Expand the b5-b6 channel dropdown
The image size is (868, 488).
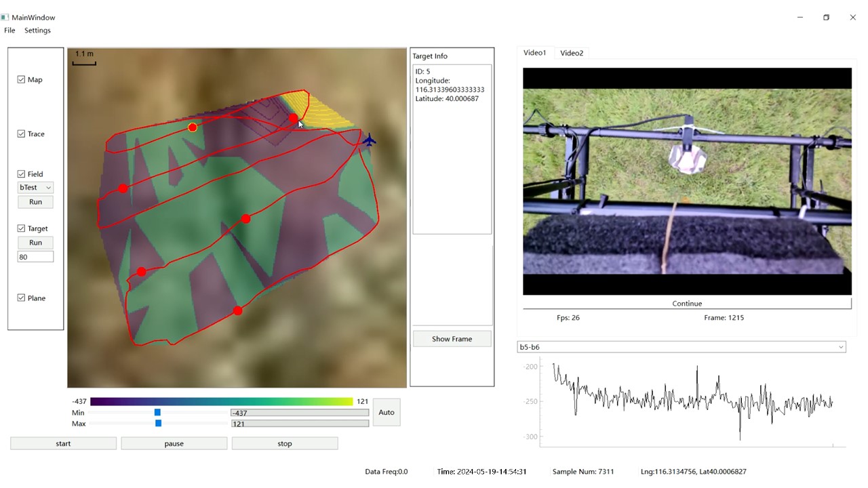tap(681, 347)
